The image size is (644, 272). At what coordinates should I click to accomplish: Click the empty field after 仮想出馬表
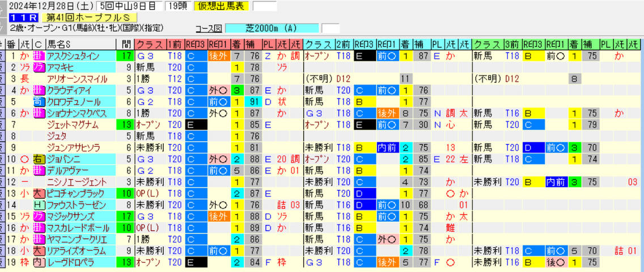pyautogui.click(x=265, y=6)
